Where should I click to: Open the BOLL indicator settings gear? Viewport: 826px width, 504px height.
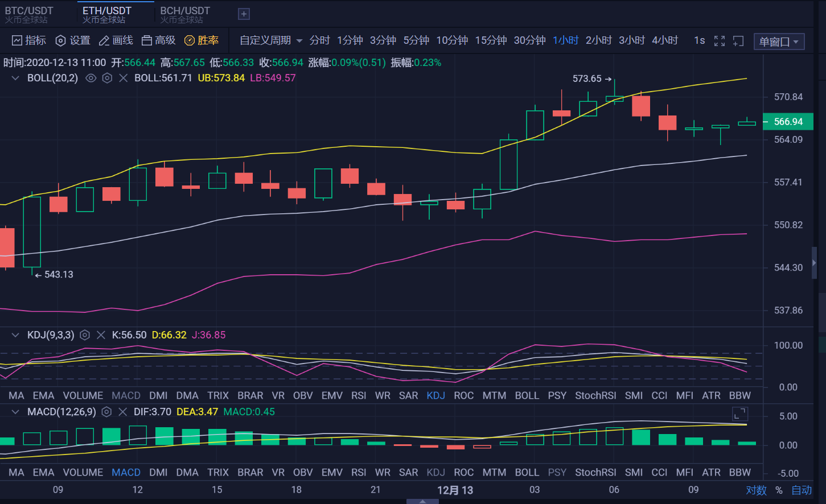point(106,78)
